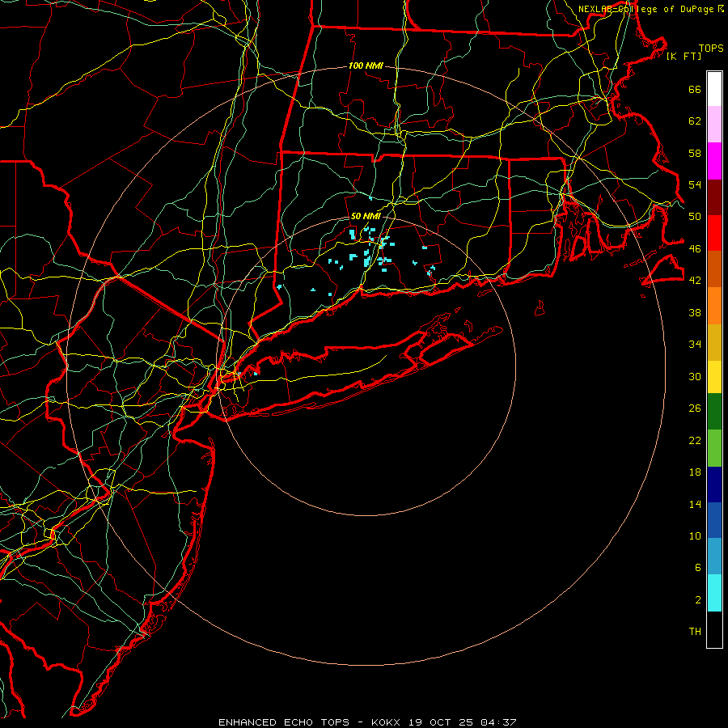Select the light green 26 kft swatch
Image resolution: width=728 pixels, height=728 pixels.
[x=714, y=448]
